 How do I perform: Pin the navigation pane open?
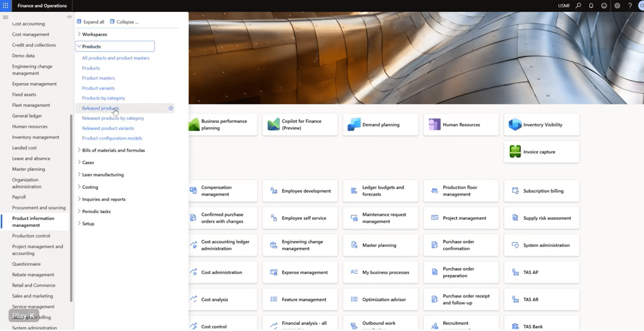pyautogui.click(x=69, y=17)
